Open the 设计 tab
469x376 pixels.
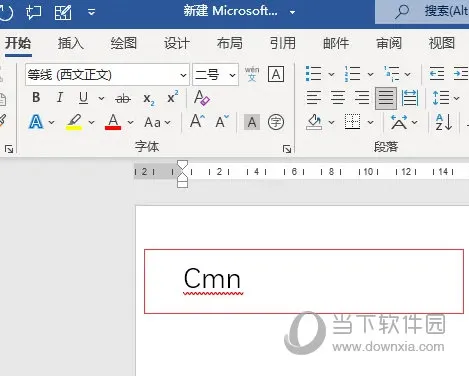177,43
